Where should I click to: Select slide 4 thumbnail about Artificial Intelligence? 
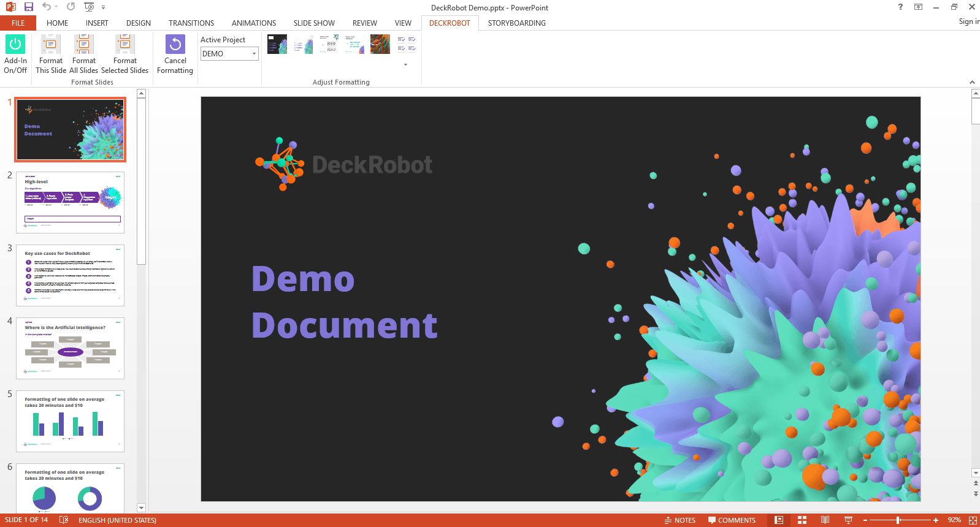click(x=71, y=348)
